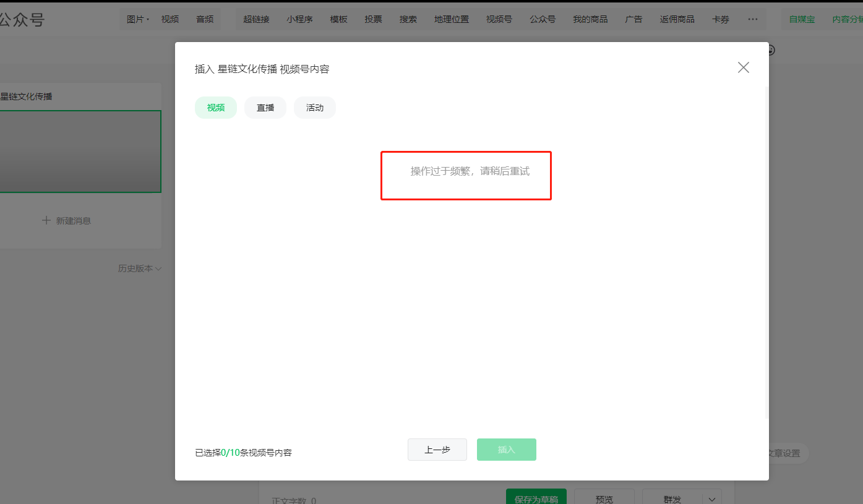Image resolution: width=863 pixels, height=504 pixels.
Task: Click the green 插入 button
Action: click(507, 450)
